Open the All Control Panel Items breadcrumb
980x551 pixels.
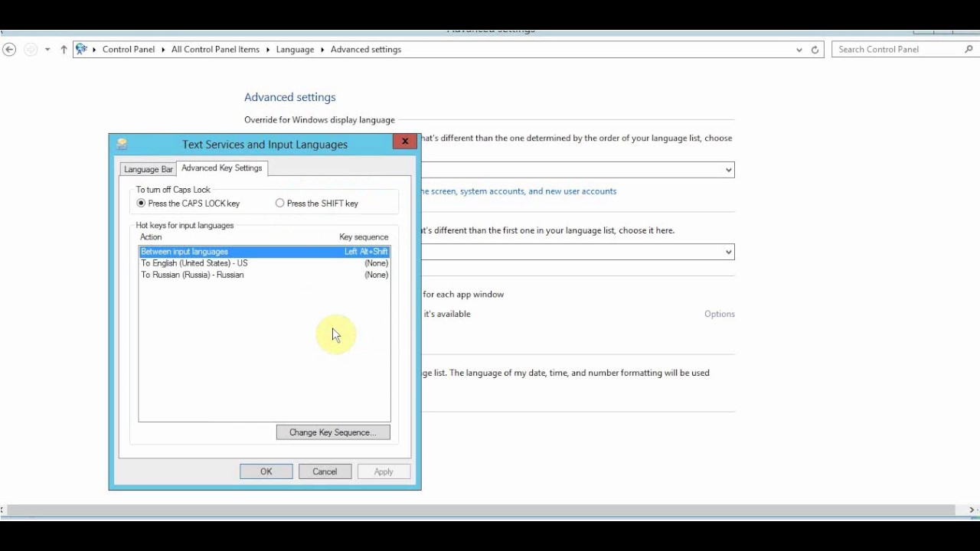[x=215, y=49]
